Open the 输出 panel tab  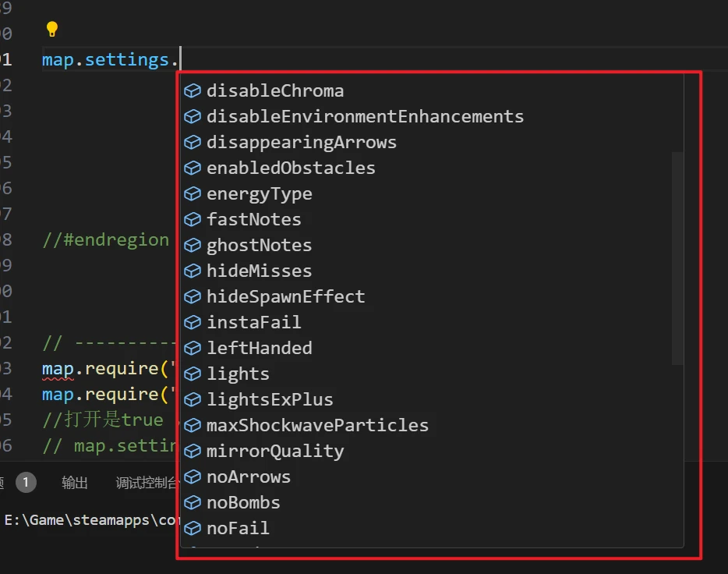tap(75, 483)
